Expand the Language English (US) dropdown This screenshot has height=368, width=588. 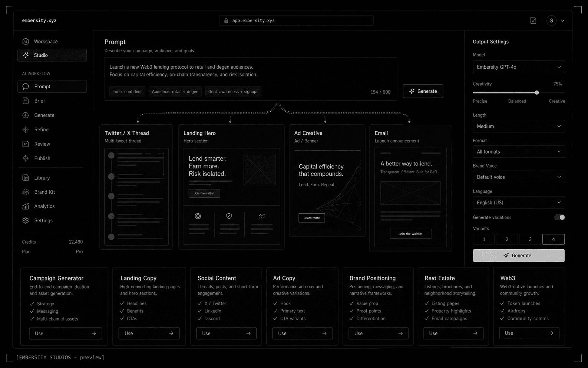519,203
